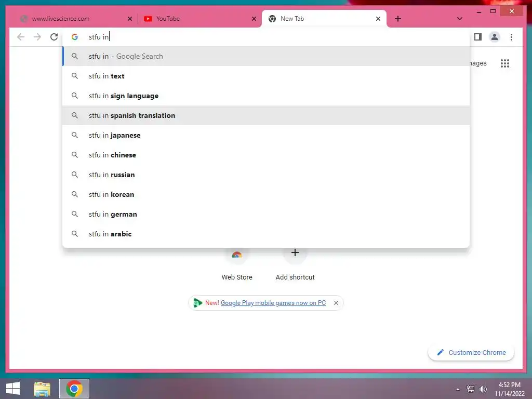Viewport: 532px width, 399px height.
Task: Open the Google apps grid
Action: (505, 63)
